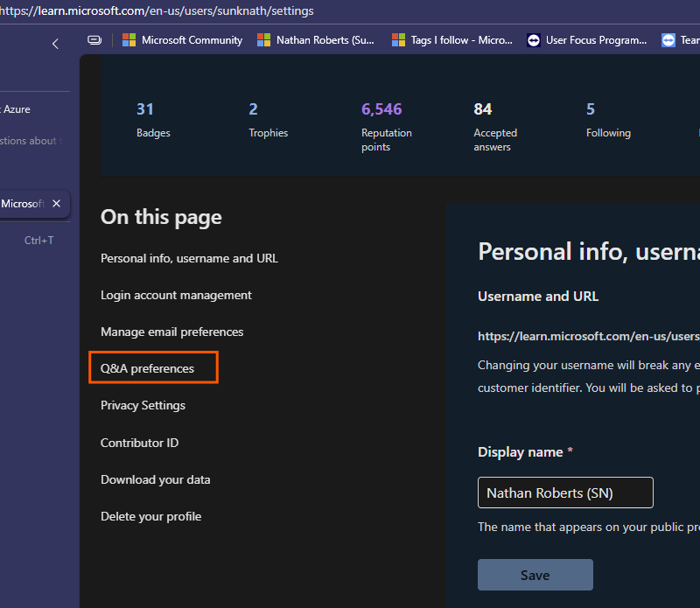Click the Display name input field
The height and width of the screenshot is (608, 700).
tap(565, 493)
